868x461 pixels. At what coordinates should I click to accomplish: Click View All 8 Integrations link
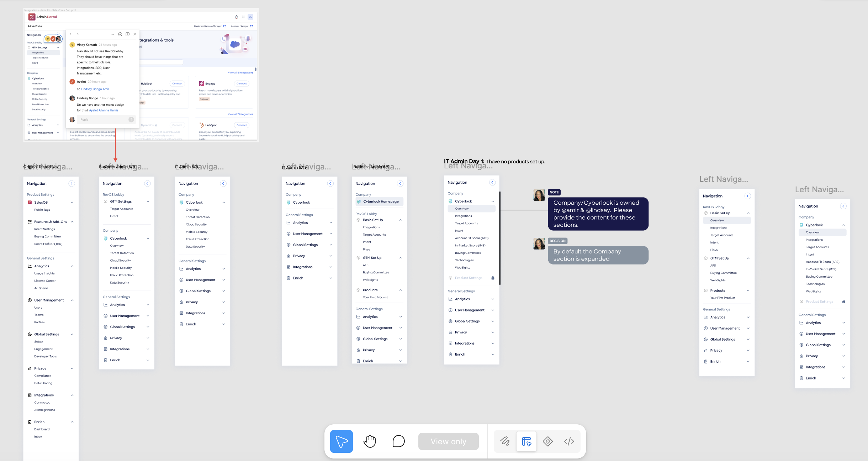coord(240,73)
